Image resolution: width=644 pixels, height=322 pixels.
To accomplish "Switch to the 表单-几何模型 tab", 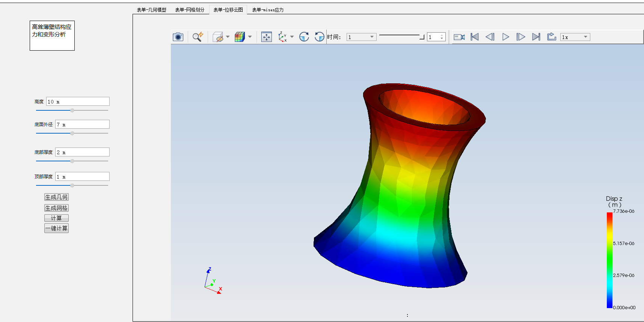I will click(x=151, y=10).
